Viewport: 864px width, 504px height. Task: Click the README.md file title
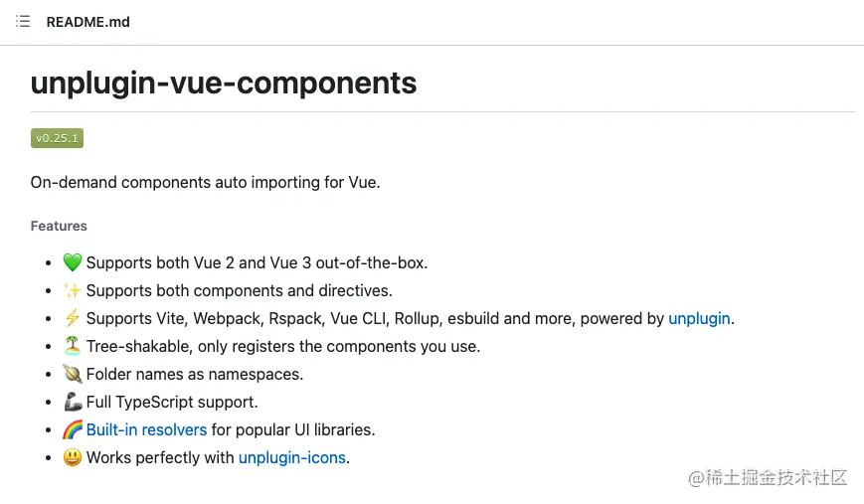(x=88, y=22)
